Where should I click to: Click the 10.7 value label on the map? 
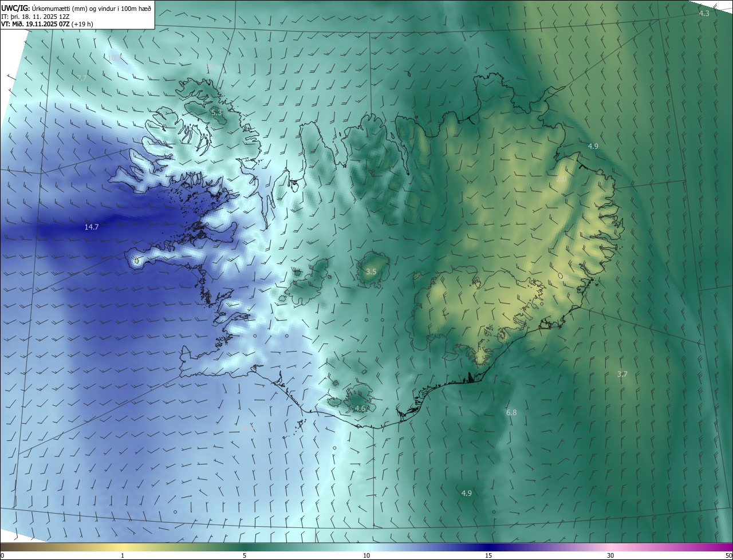(x=114, y=58)
